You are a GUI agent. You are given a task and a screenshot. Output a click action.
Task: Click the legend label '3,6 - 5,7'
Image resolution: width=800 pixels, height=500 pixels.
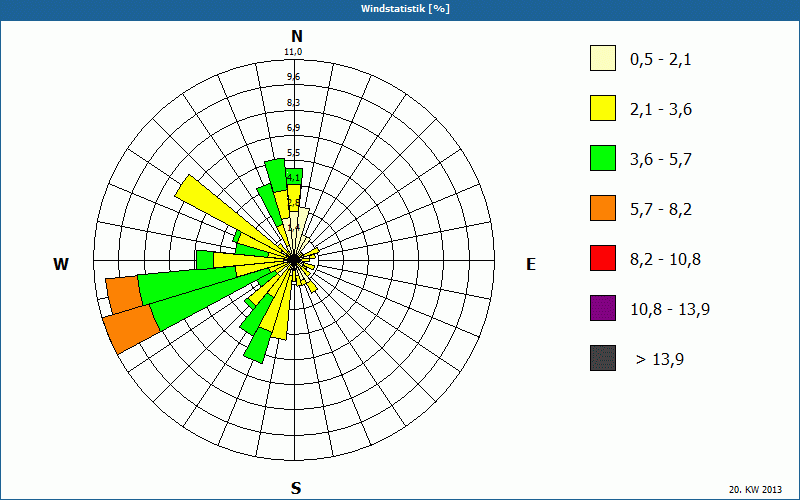(661, 160)
